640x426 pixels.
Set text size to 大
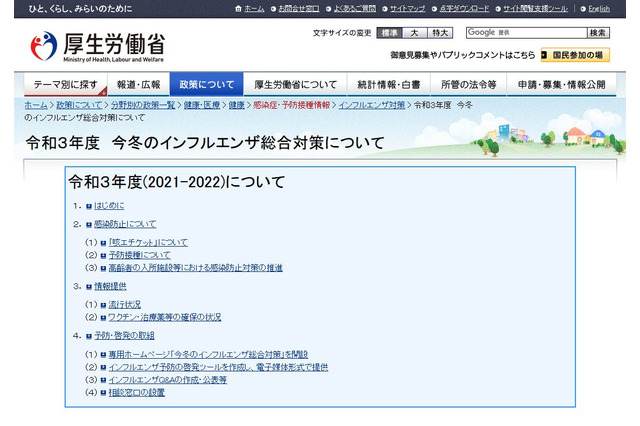tap(414, 33)
